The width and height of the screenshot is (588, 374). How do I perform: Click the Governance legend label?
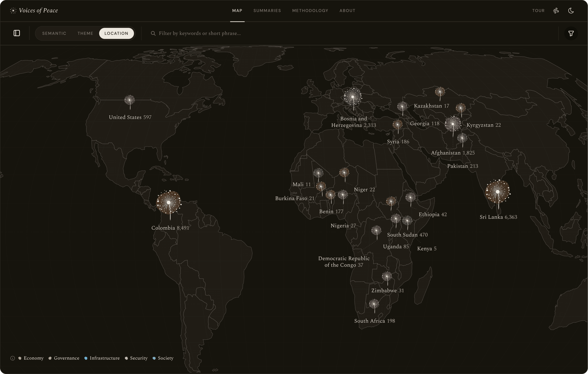67,358
